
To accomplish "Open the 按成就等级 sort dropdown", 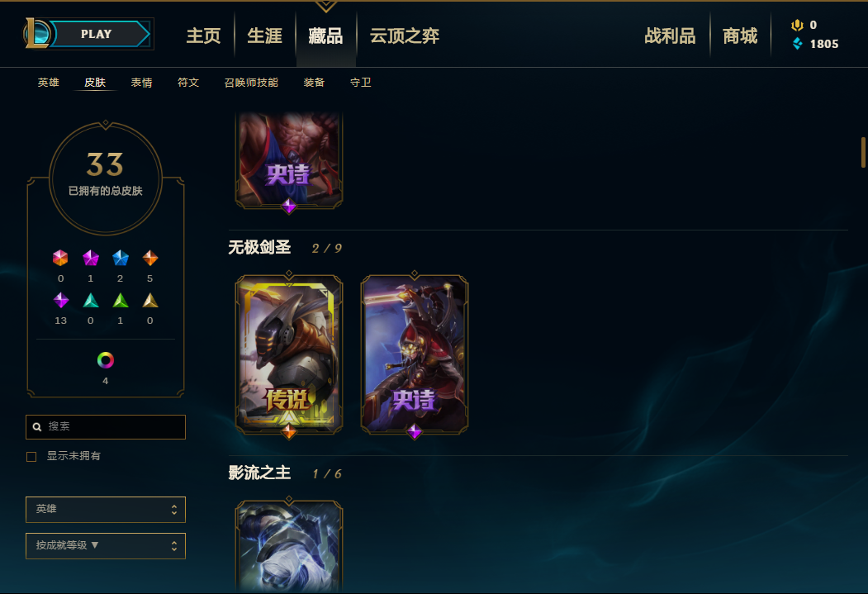I will [x=105, y=546].
